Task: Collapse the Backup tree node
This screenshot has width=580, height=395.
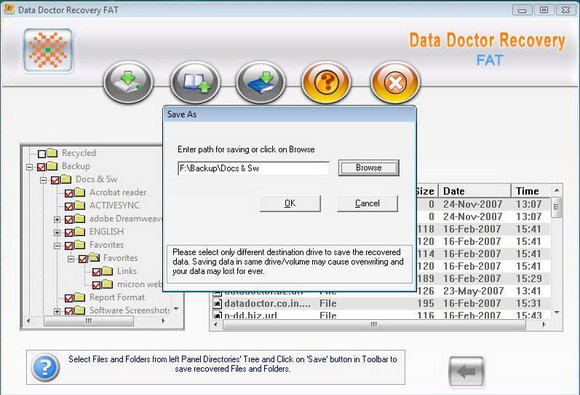Action: 30,167
